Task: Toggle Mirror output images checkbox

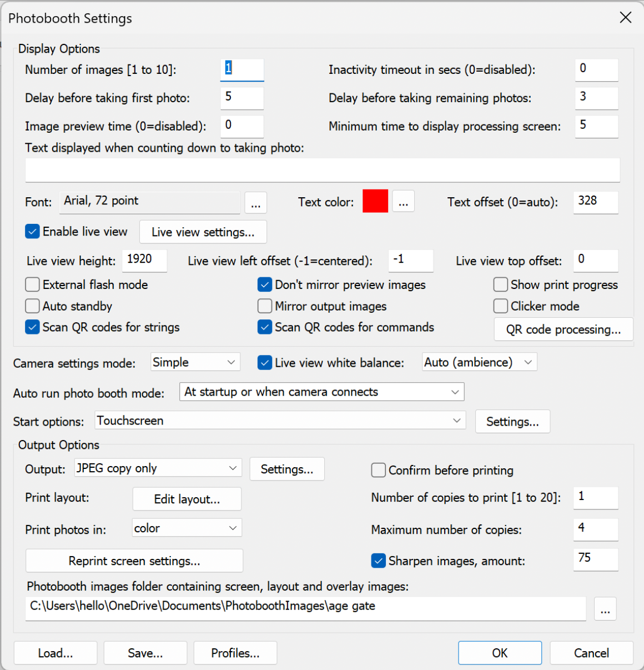Action: tap(265, 306)
